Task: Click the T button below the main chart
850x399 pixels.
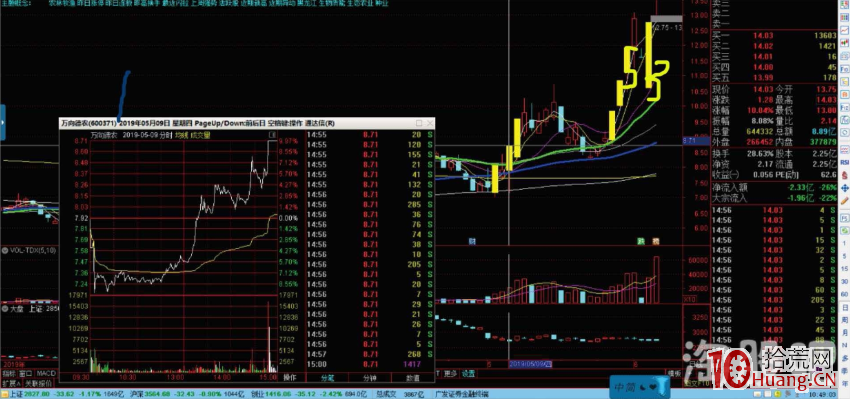Action: pos(438,373)
